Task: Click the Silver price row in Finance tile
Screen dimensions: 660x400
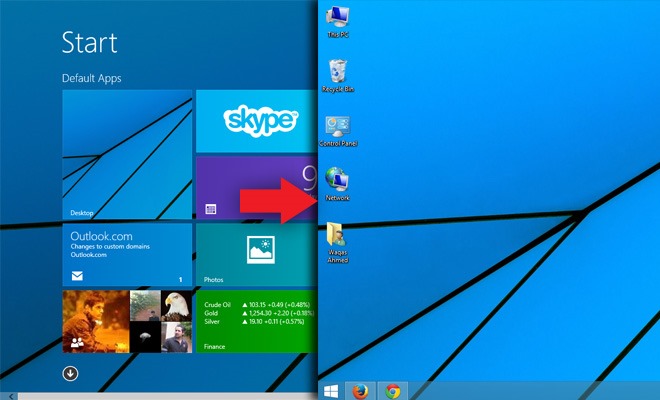Action: pos(254,321)
